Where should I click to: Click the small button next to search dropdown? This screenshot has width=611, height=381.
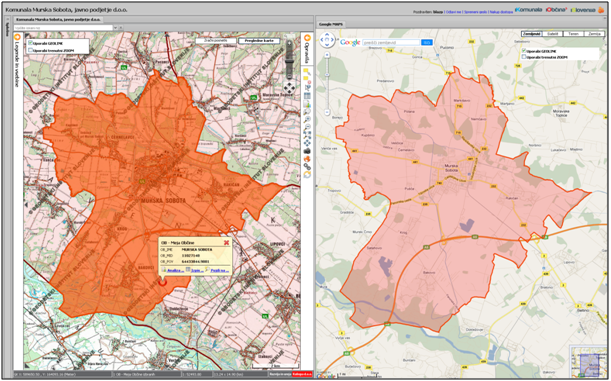pos(121,28)
